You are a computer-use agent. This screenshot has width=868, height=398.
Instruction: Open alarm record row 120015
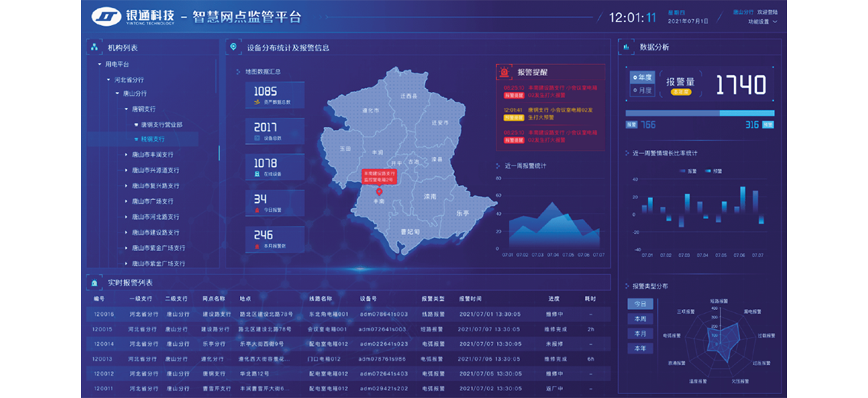point(344,328)
